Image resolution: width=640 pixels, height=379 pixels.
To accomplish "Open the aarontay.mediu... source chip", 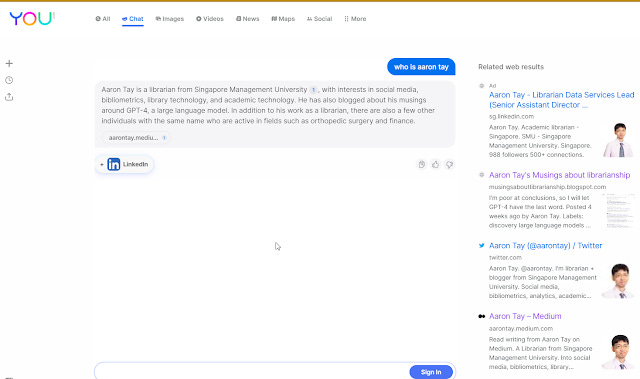I will pos(136,138).
